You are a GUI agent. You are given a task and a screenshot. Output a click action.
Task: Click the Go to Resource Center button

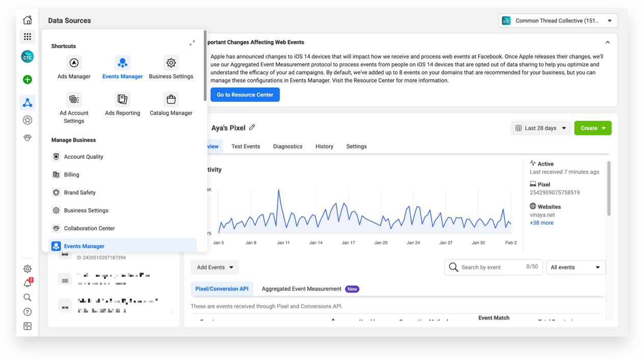245,95
